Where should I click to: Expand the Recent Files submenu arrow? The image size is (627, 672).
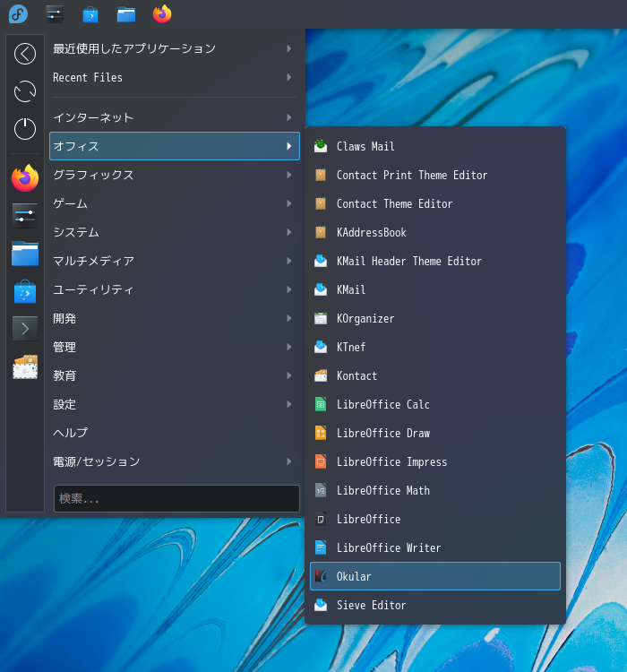coord(289,77)
